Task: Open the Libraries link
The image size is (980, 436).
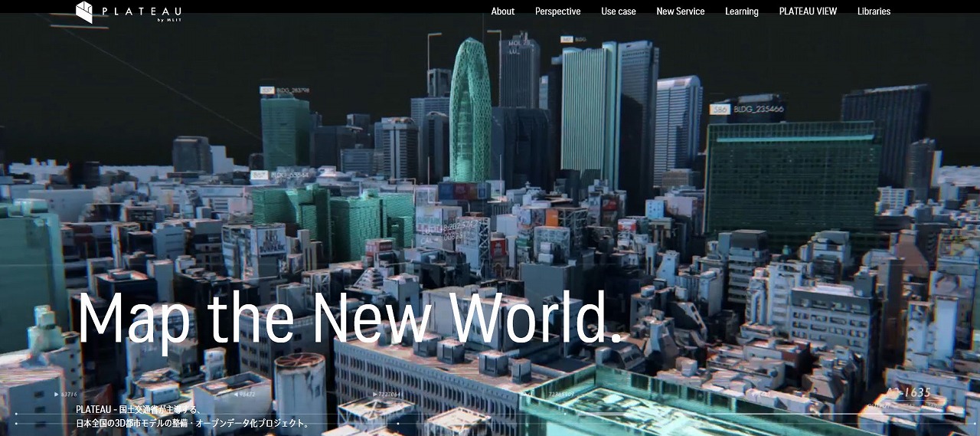Action: 874,11
